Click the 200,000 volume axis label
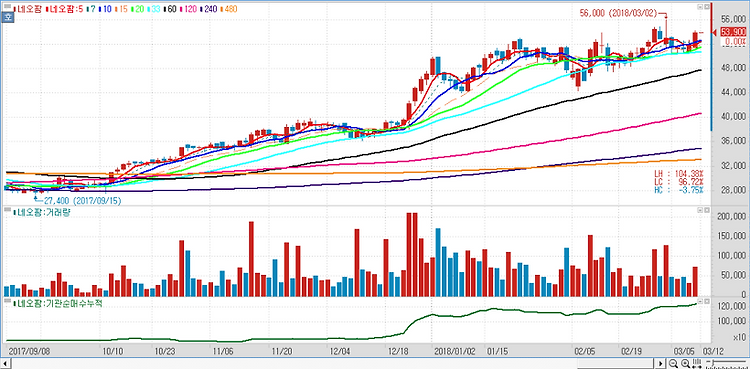The width and height of the screenshot is (750, 369). [732, 217]
